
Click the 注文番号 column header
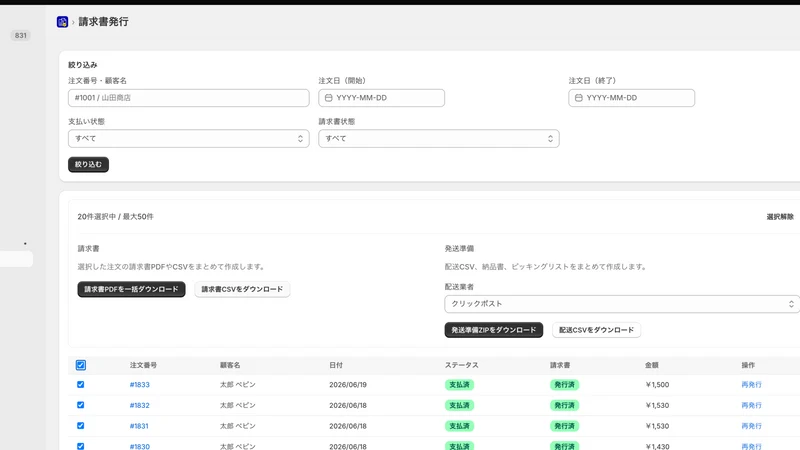pos(143,365)
